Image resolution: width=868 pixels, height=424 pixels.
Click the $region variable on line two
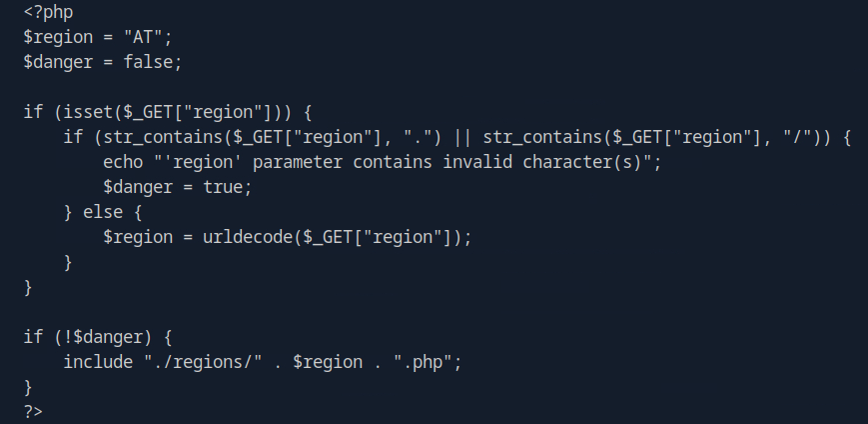click(58, 38)
